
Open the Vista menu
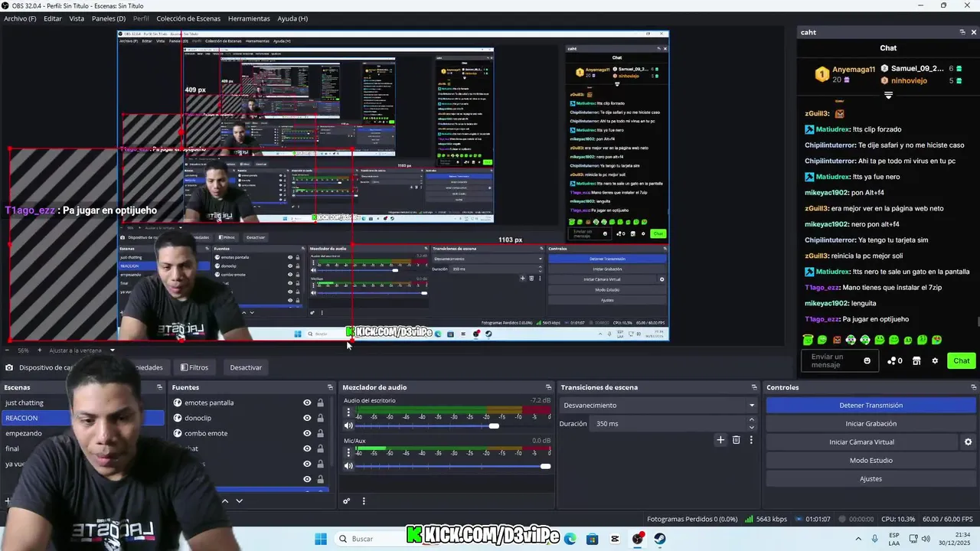tap(77, 18)
